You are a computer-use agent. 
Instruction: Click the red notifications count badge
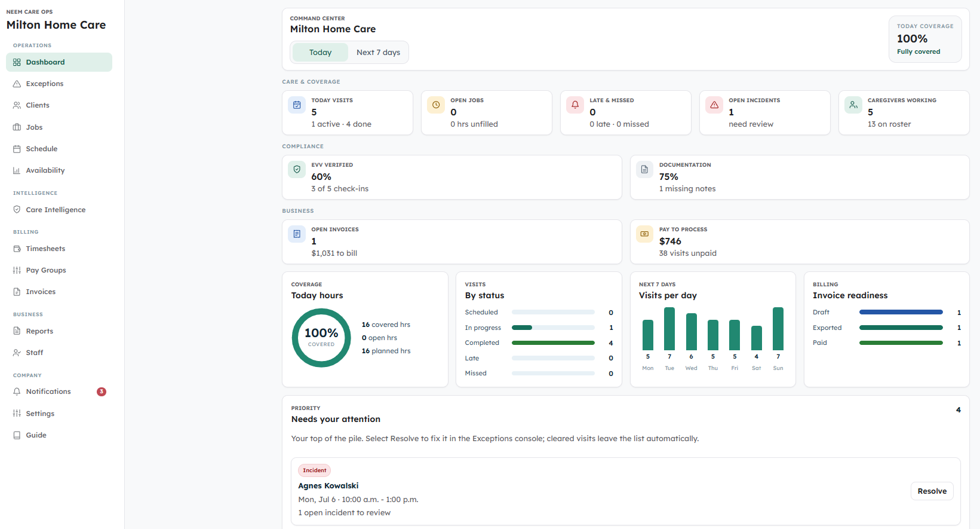(102, 392)
